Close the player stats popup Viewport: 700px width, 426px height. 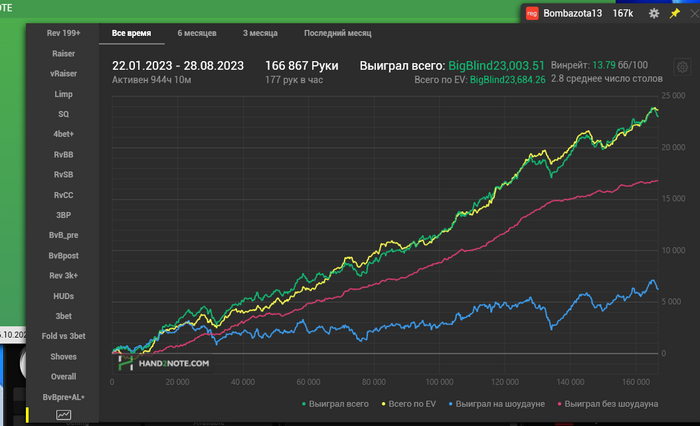(x=695, y=13)
